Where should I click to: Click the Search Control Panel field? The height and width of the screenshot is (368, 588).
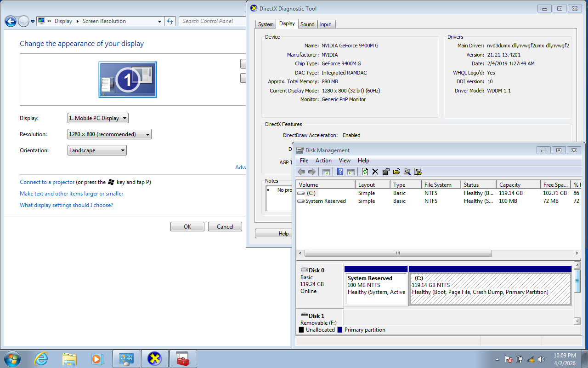point(212,21)
